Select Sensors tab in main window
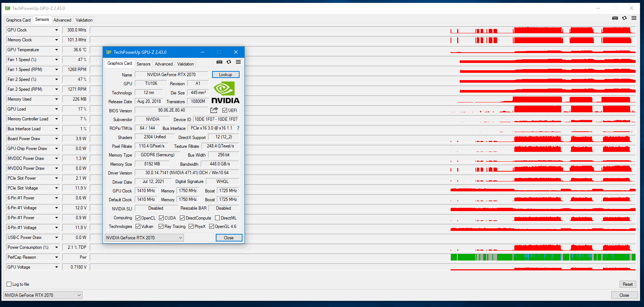Viewport: 644px width, 307px height. (x=42, y=19)
